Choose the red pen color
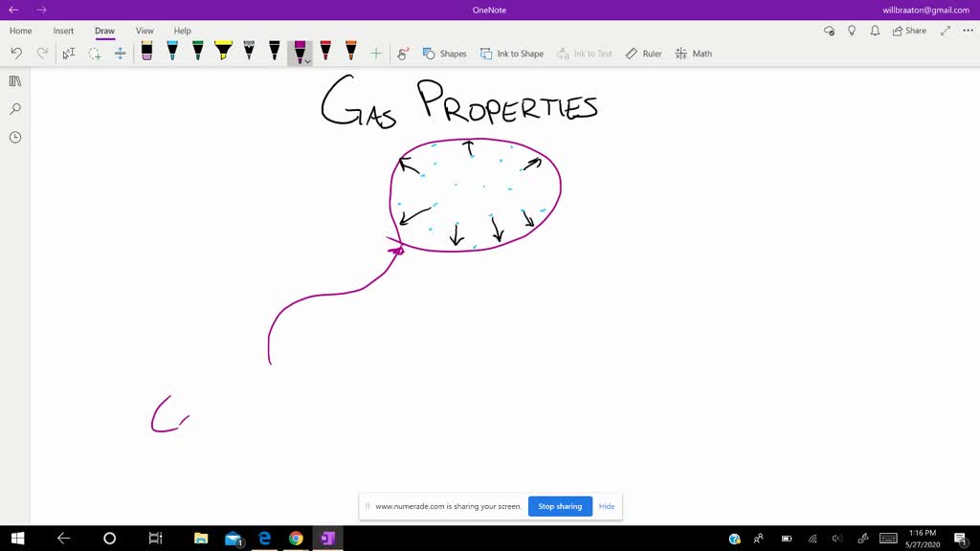980x551 pixels. [x=325, y=52]
